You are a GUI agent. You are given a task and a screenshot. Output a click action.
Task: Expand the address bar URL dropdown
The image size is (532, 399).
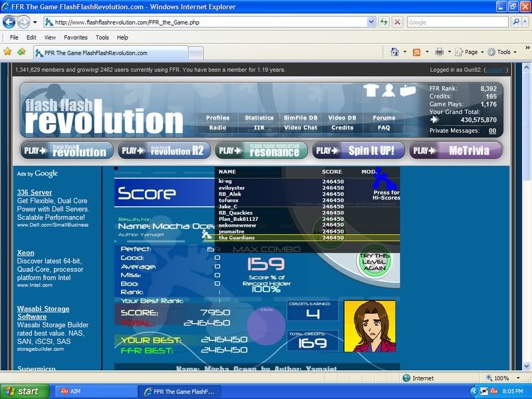[372, 22]
